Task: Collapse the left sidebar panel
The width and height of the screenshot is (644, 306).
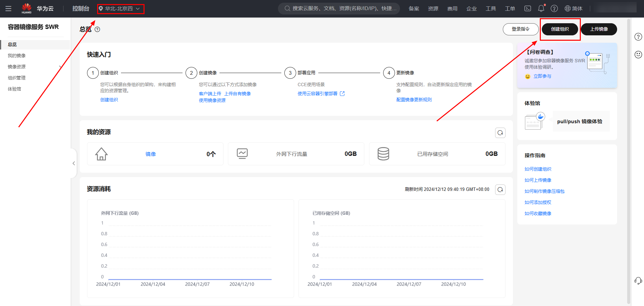Action: [x=74, y=163]
